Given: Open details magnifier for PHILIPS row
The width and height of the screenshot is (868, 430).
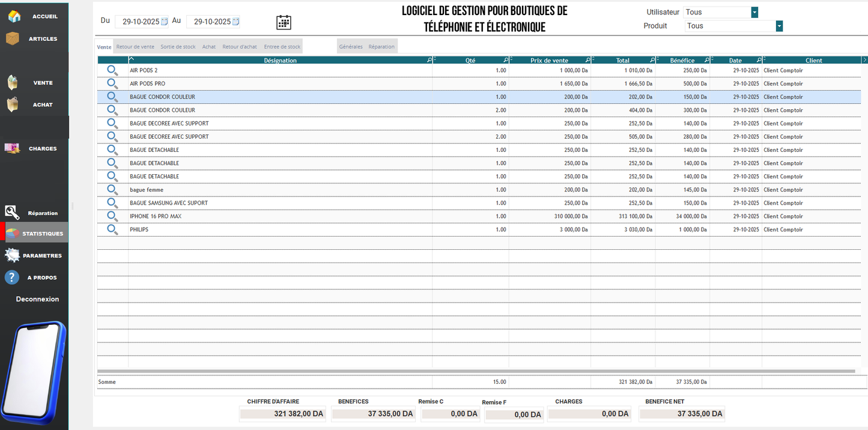Looking at the screenshot, I should point(112,229).
